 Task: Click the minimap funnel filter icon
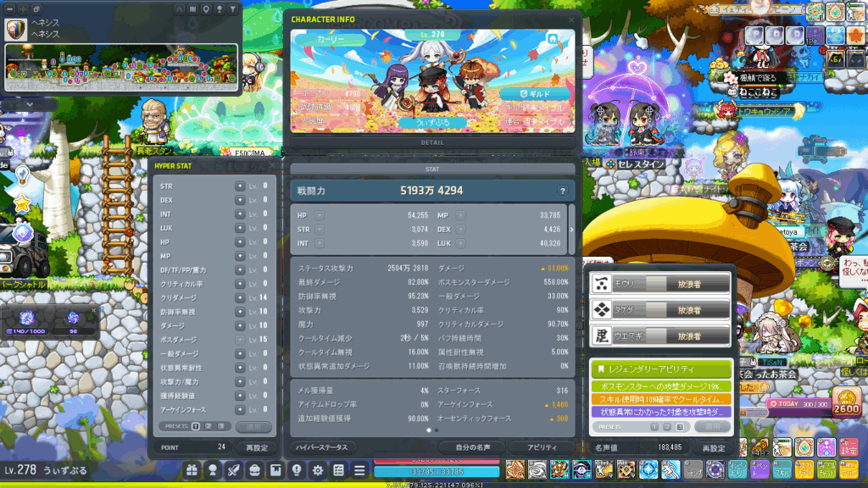coord(232,8)
